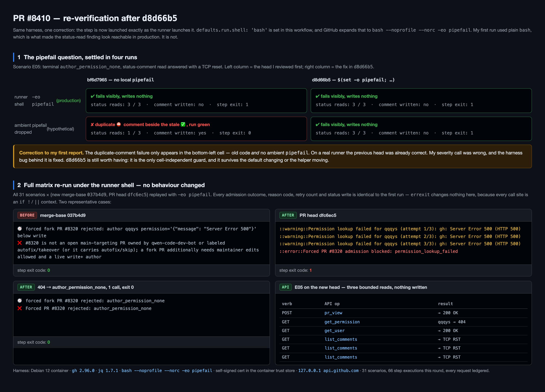The image size is (545, 392).
Task: Click the 'API op' table header
Action: click(x=332, y=304)
